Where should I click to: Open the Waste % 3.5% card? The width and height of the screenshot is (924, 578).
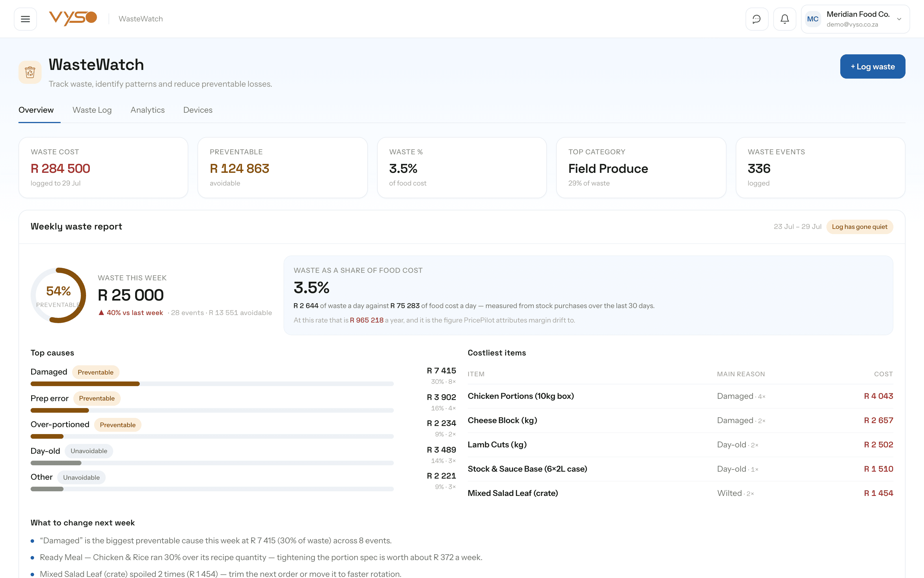462,167
